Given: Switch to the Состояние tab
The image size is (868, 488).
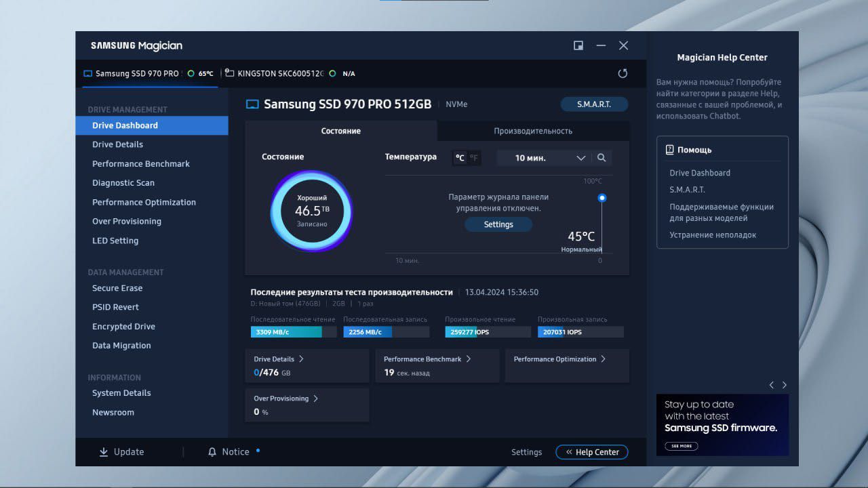Looking at the screenshot, I should [x=341, y=131].
